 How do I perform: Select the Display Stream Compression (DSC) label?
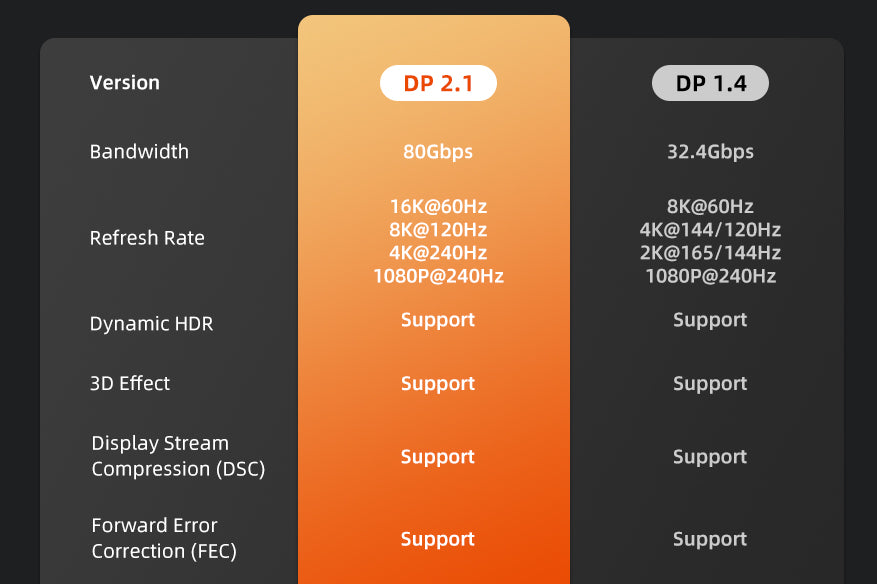(178, 456)
